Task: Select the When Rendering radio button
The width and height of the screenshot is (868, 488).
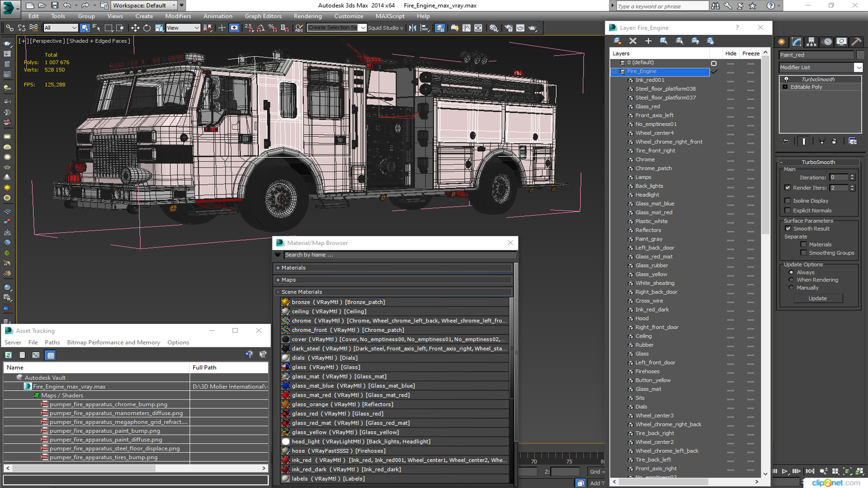Action: 791,279
